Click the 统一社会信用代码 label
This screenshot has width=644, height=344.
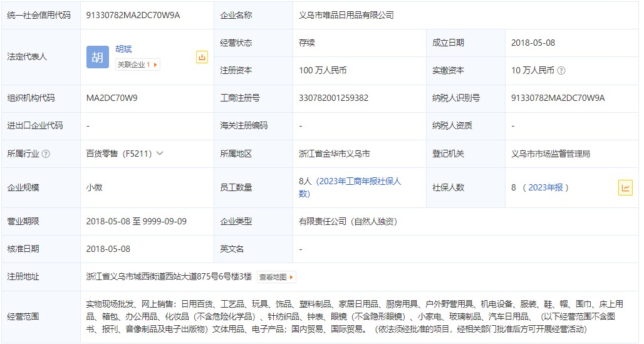click(x=39, y=15)
